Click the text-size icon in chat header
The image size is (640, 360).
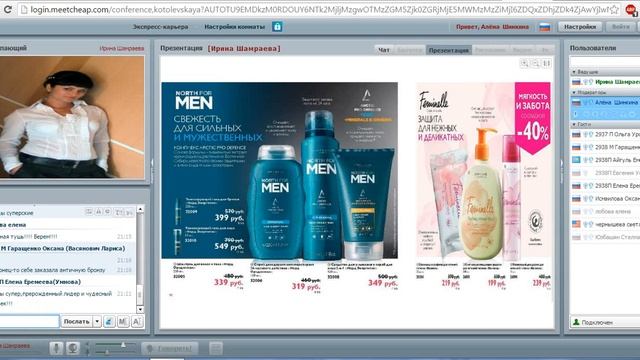(118, 212)
